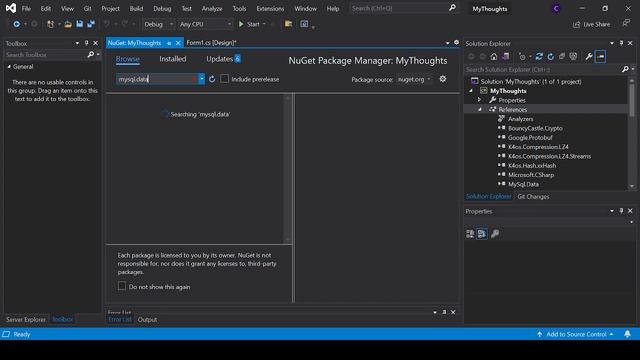Click the new project toolbar icon

50,24
